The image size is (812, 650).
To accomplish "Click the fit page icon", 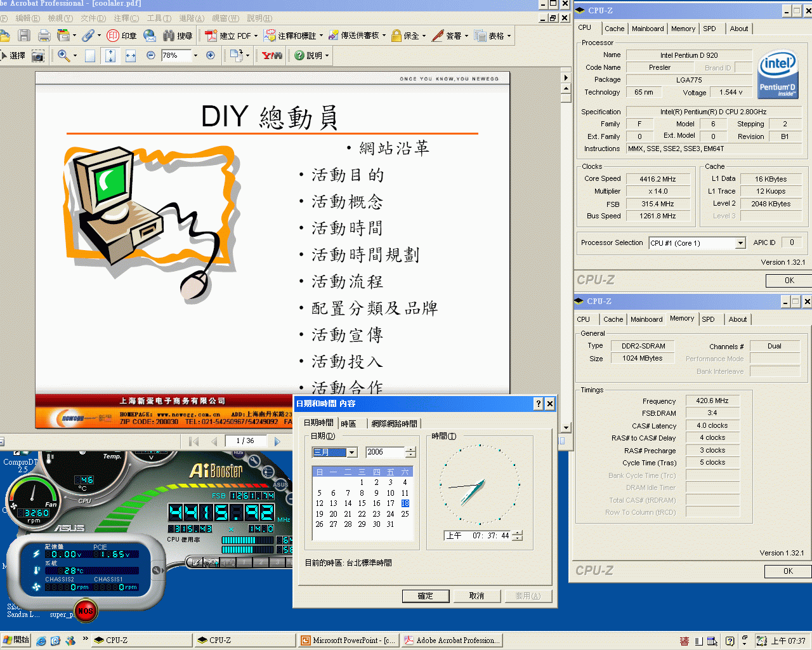I will coord(110,56).
